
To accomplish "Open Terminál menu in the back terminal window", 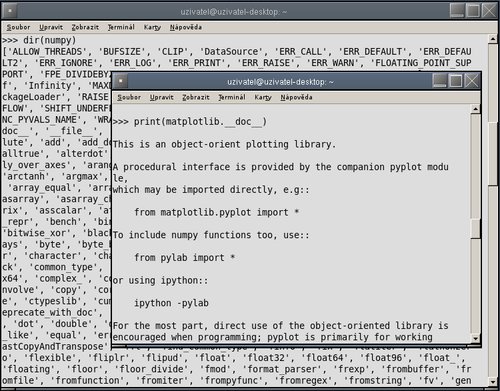I will (x=121, y=27).
